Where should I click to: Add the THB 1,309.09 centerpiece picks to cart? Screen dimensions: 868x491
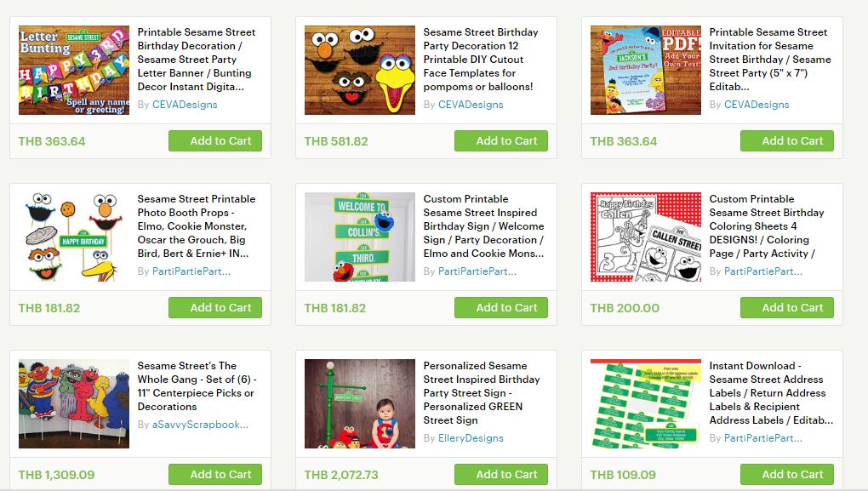click(x=215, y=474)
